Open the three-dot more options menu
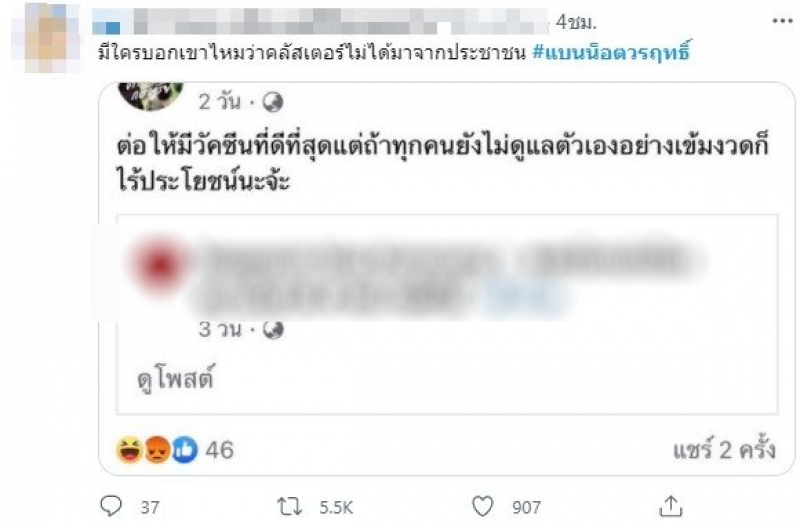This screenshot has height=526, width=800. [782, 21]
